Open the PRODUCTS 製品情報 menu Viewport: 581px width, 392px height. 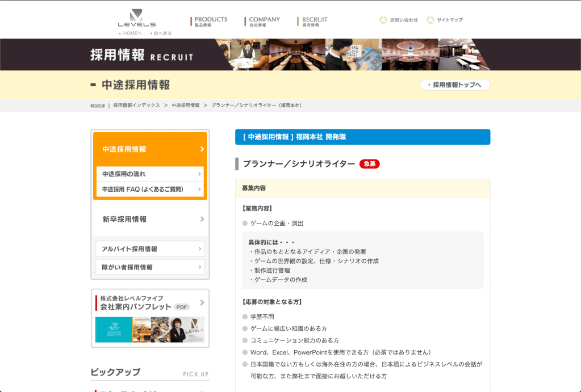pyautogui.click(x=209, y=22)
